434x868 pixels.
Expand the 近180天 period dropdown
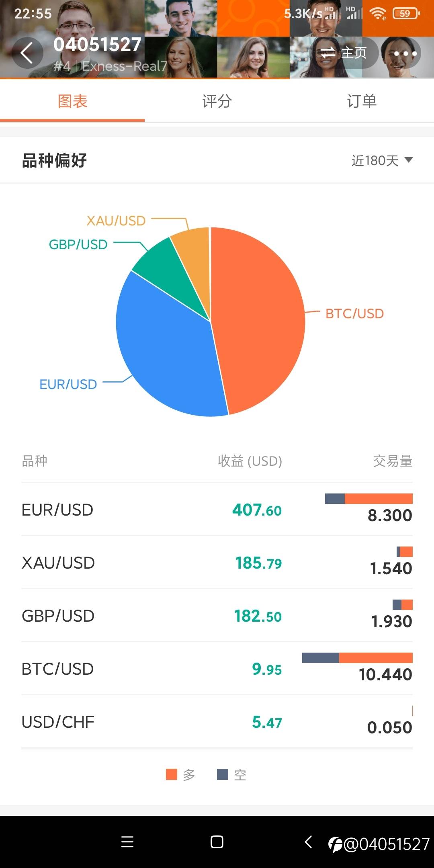[x=382, y=160]
